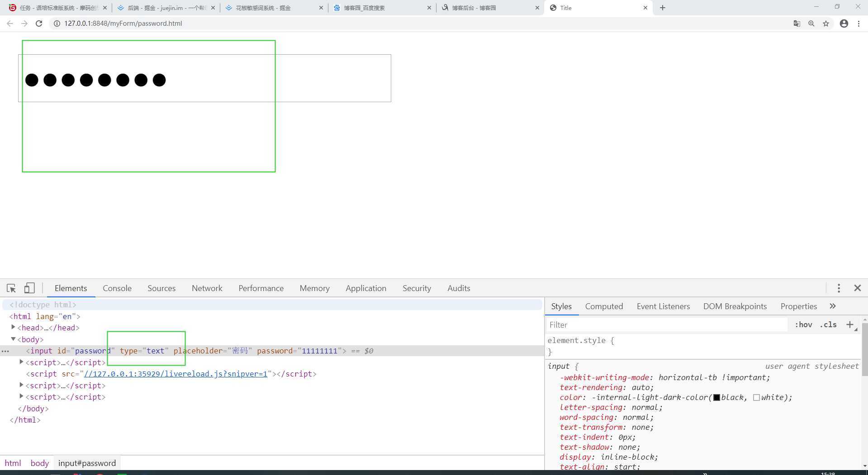Click the display: inline-block property
The image size is (868, 475).
tap(608, 457)
